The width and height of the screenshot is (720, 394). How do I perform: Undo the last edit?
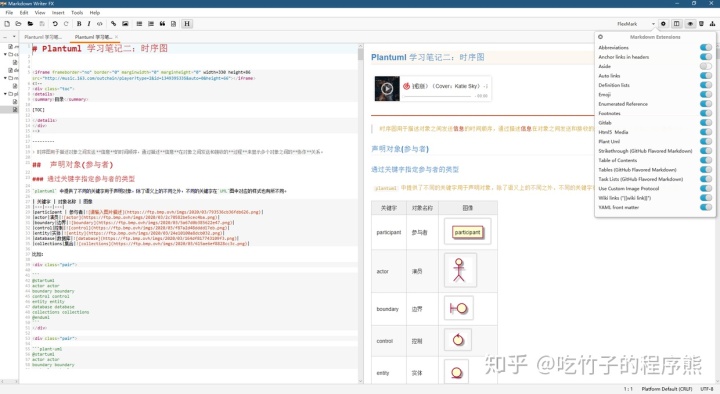(x=55, y=24)
